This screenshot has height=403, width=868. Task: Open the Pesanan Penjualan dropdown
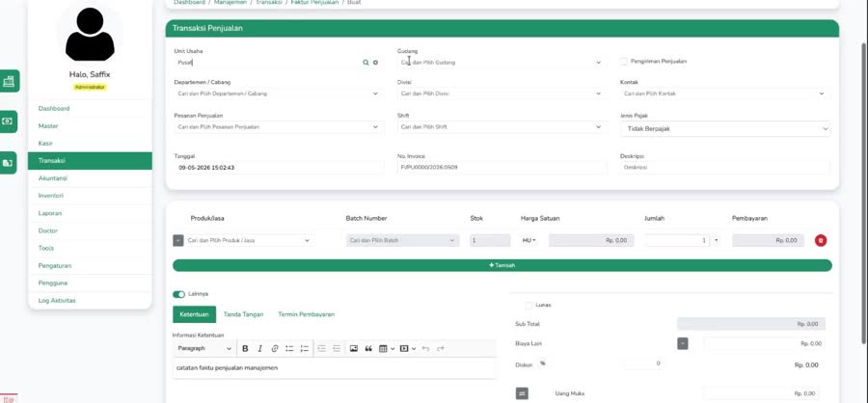point(278,126)
